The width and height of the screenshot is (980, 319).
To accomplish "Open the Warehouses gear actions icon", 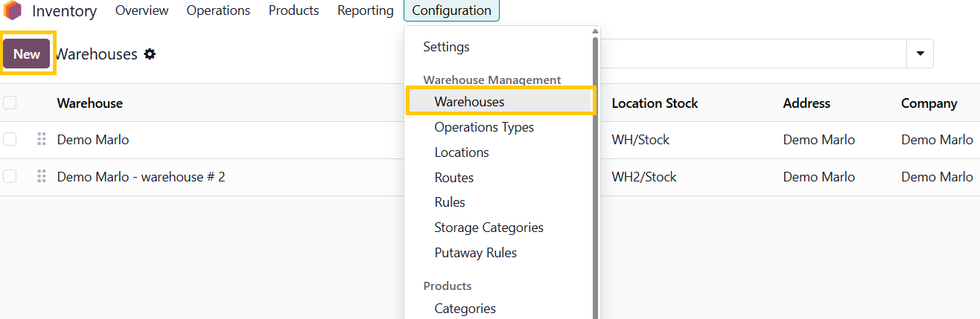I will (150, 54).
